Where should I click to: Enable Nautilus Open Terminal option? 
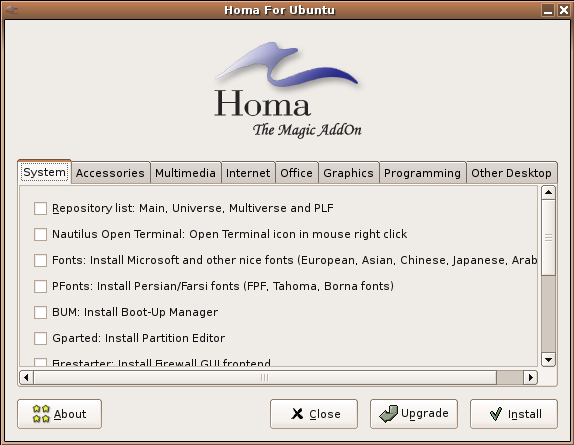pyautogui.click(x=40, y=235)
